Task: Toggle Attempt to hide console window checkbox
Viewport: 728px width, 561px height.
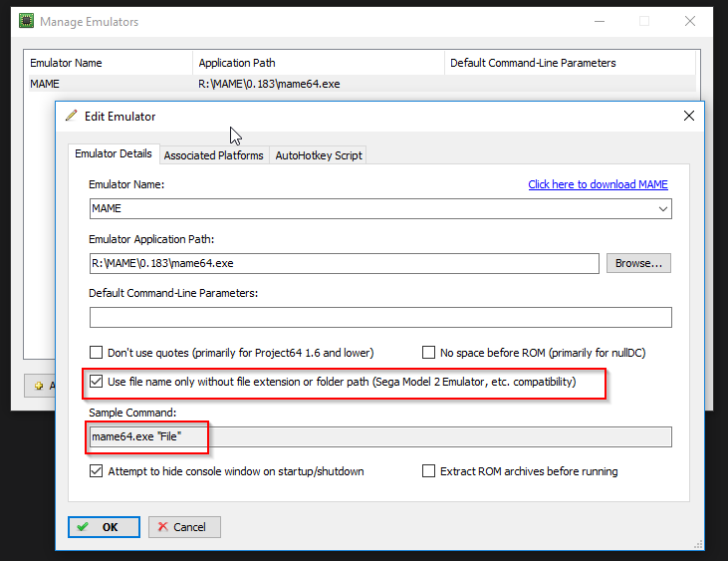Action: pyautogui.click(x=97, y=471)
